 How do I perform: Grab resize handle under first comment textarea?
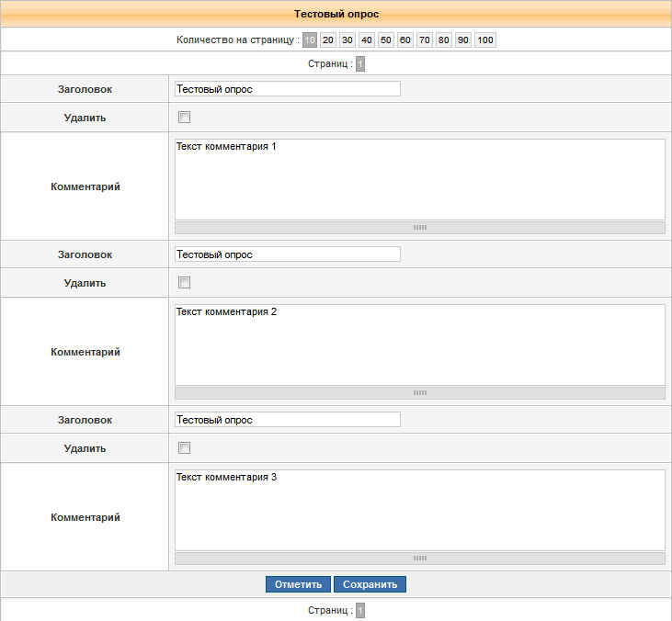point(420,227)
